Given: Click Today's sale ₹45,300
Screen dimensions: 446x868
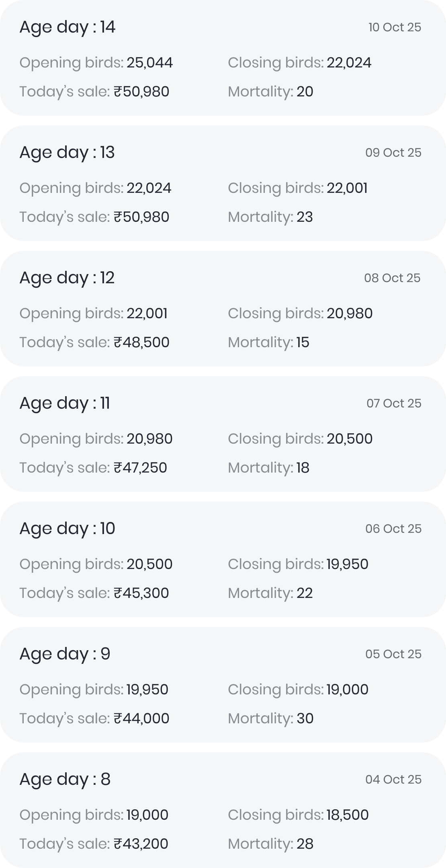Looking at the screenshot, I should coord(141,593).
